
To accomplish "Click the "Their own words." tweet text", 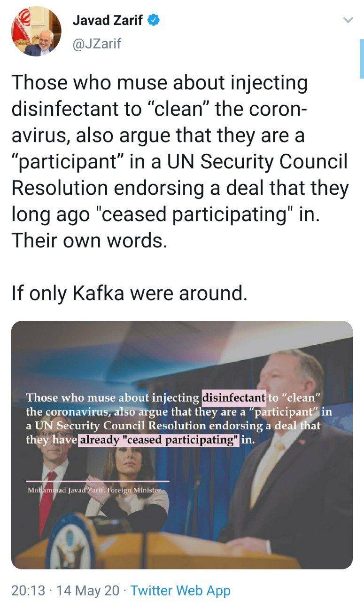I will pyautogui.click(x=89, y=240).
